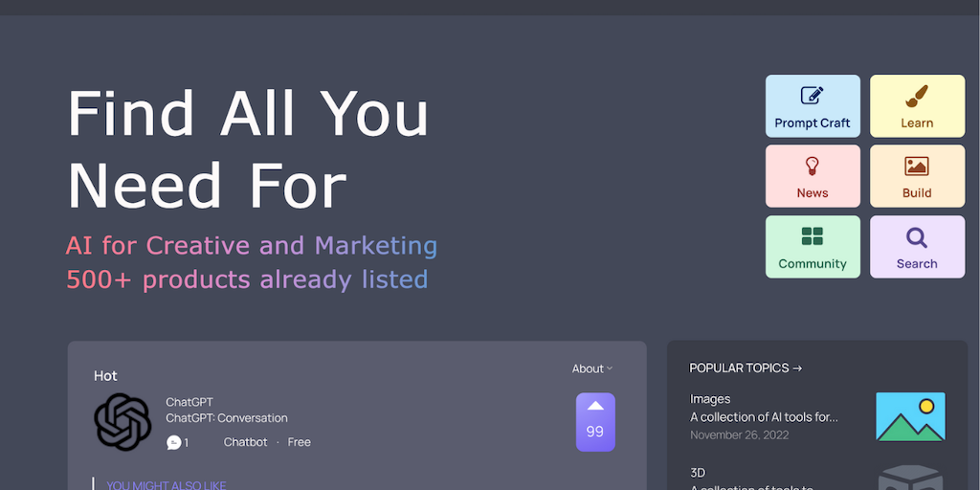This screenshot has height=490, width=980.
Task: Open the Build picture icon
Action: 917,167
